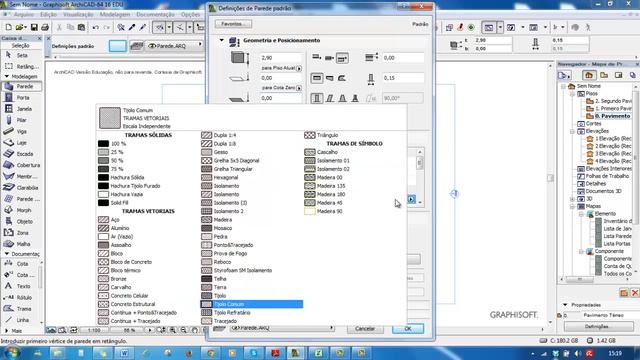Select the straight vertical wall profile option

(x=317, y=98)
